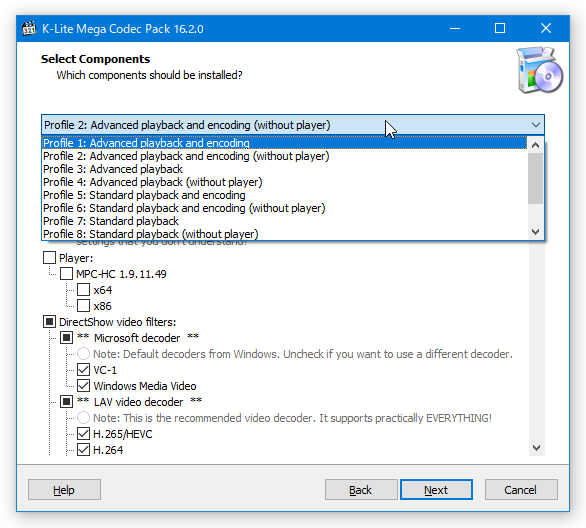Toggle the Windows Media Video checkbox
Viewport: 586px width, 528px height.
(x=83, y=386)
